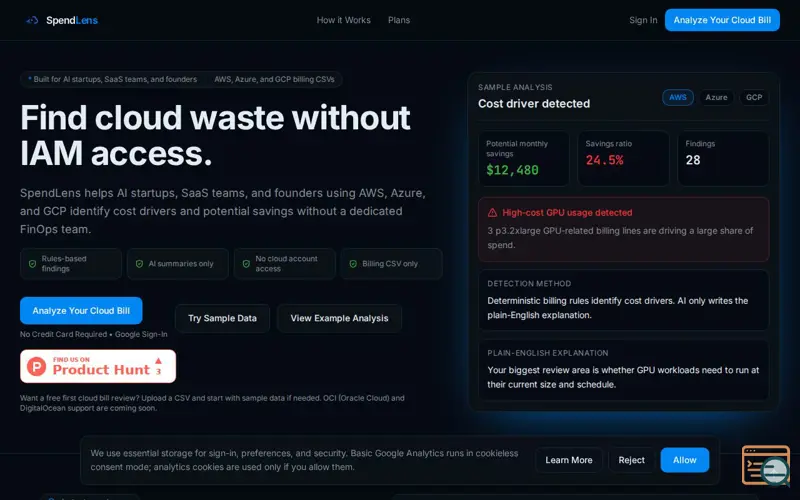Click the AWS, Azure, and GCP billing CSVs badge
The height and width of the screenshot is (500, 800).
(x=274, y=79)
